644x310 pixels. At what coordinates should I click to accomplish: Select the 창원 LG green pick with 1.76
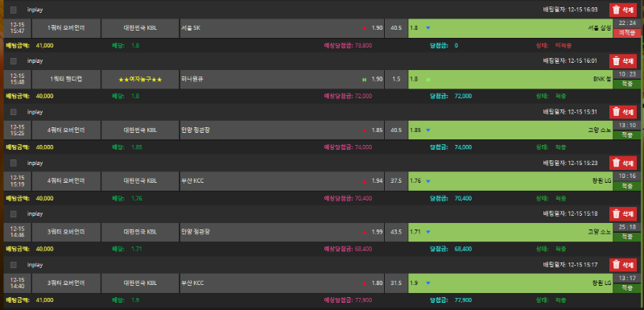[x=510, y=181]
